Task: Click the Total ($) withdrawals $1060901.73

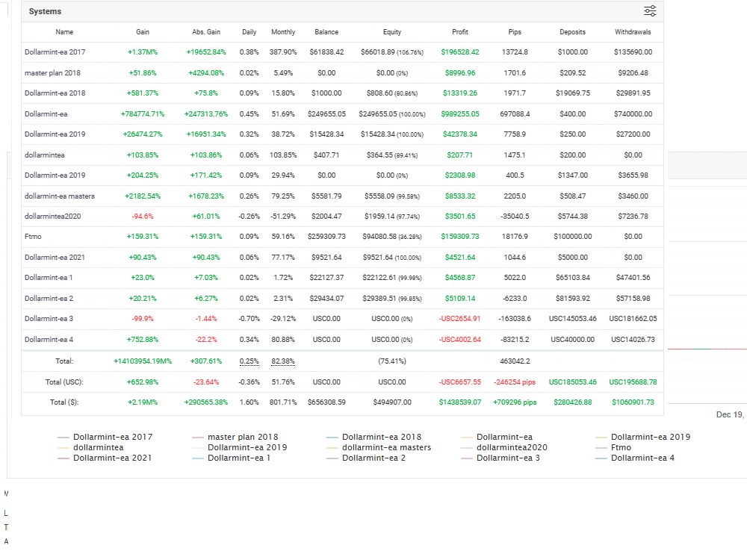Action: click(x=633, y=402)
